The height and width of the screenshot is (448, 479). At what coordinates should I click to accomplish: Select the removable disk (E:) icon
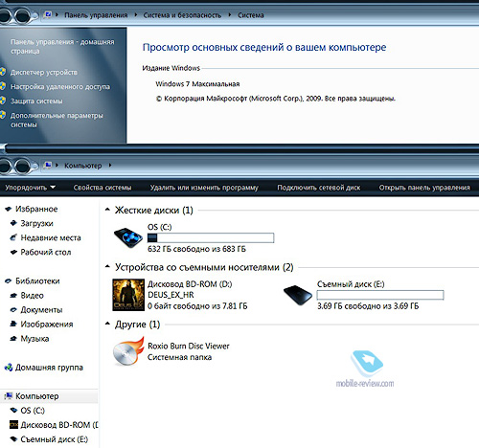point(298,296)
